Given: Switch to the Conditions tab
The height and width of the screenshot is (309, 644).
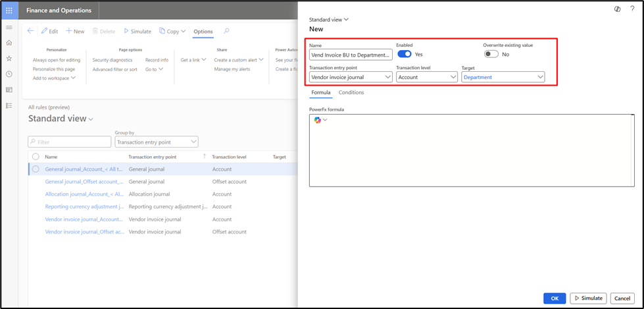Looking at the screenshot, I should point(351,93).
